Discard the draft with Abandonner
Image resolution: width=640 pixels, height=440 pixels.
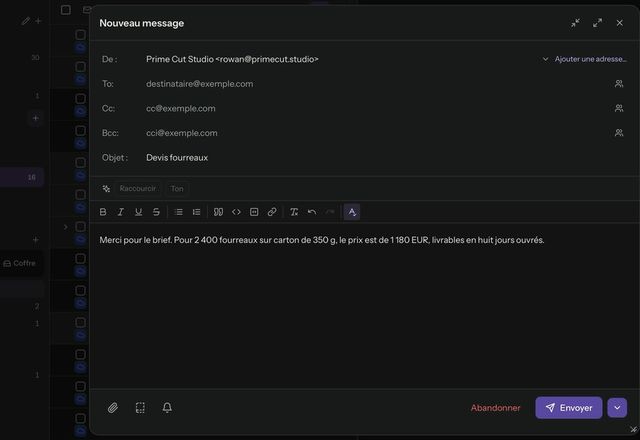pos(496,408)
